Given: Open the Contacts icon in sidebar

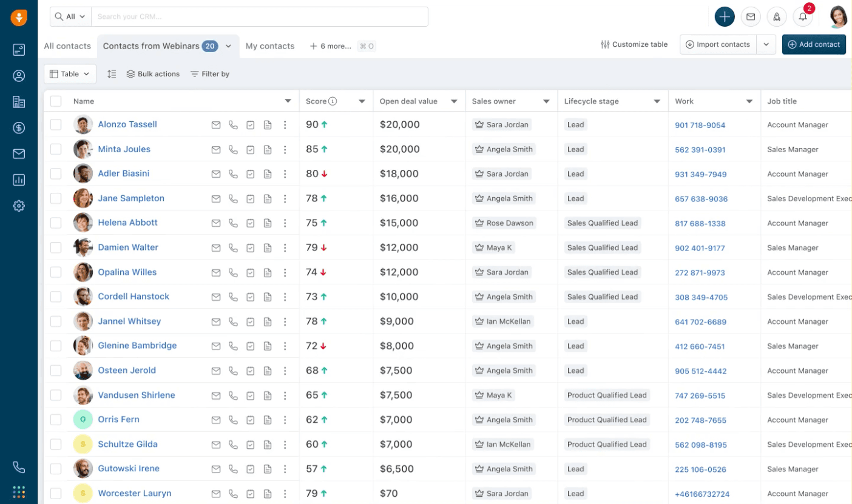Looking at the screenshot, I should pos(19,76).
